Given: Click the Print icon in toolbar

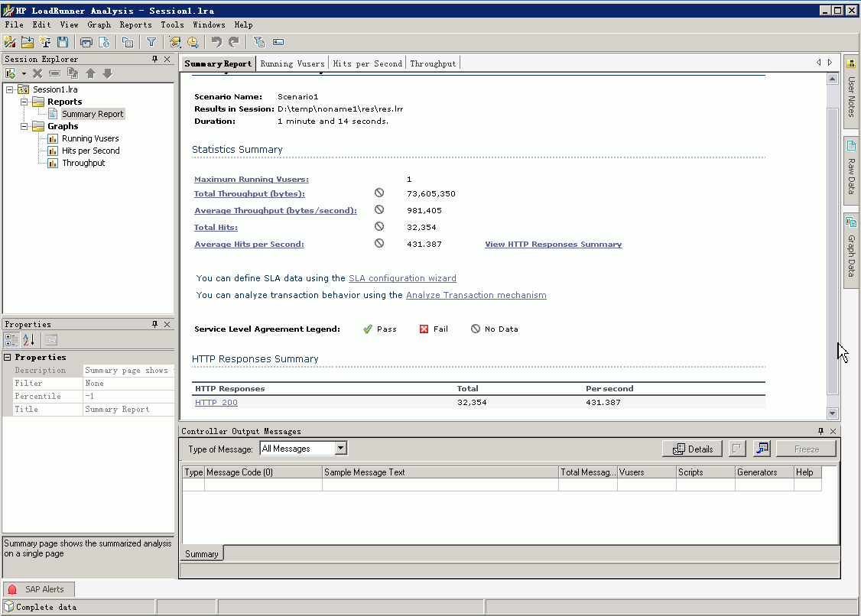Looking at the screenshot, I should click(86, 42).
